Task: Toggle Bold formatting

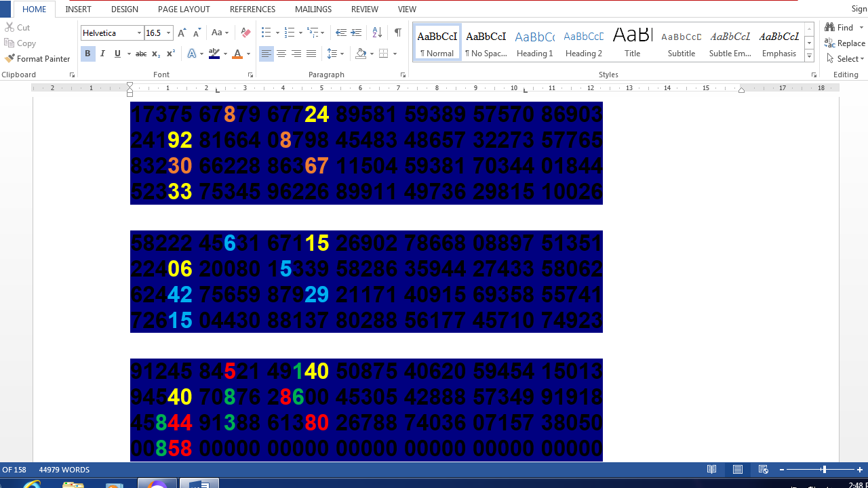Action: point(87,54)
